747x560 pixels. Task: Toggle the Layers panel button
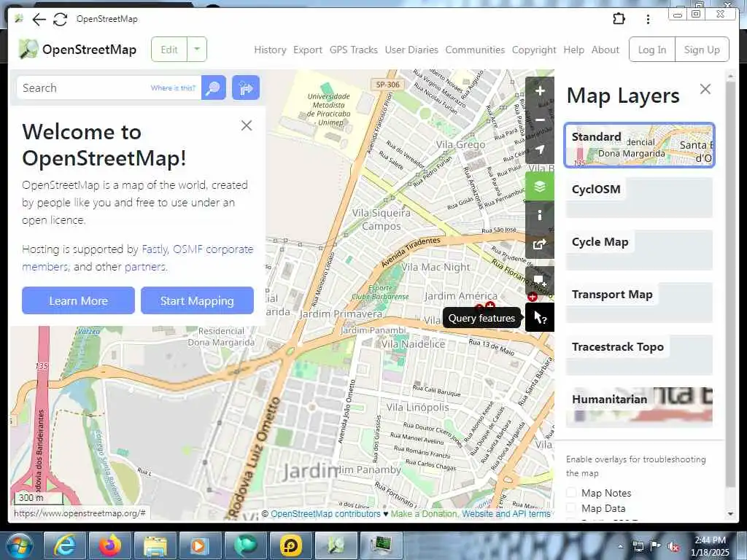(x=540, y=186)
